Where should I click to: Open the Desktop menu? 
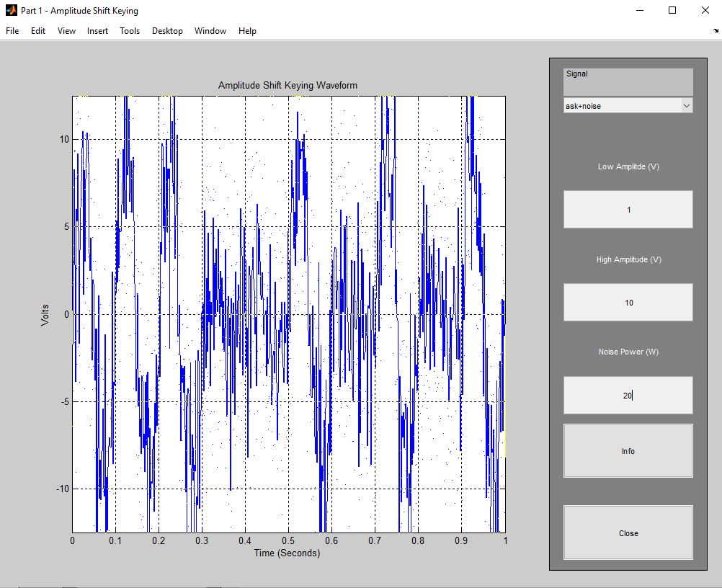coord(167,31)
